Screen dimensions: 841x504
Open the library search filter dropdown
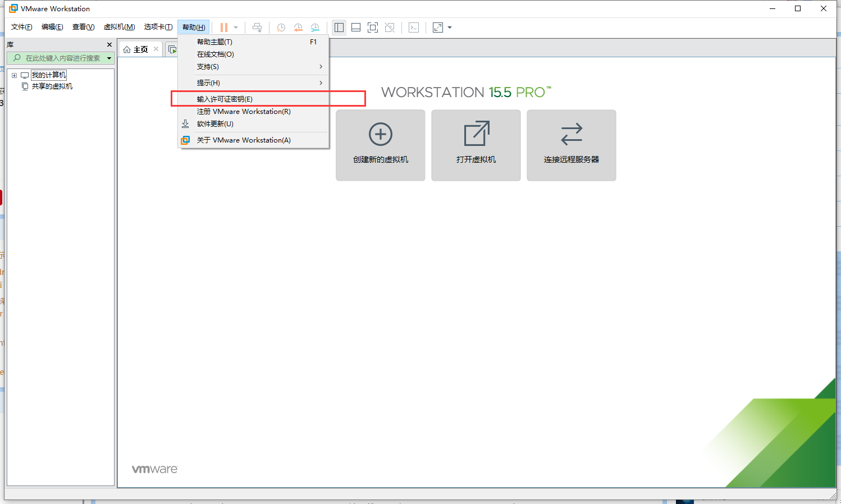tap(109, 58)
